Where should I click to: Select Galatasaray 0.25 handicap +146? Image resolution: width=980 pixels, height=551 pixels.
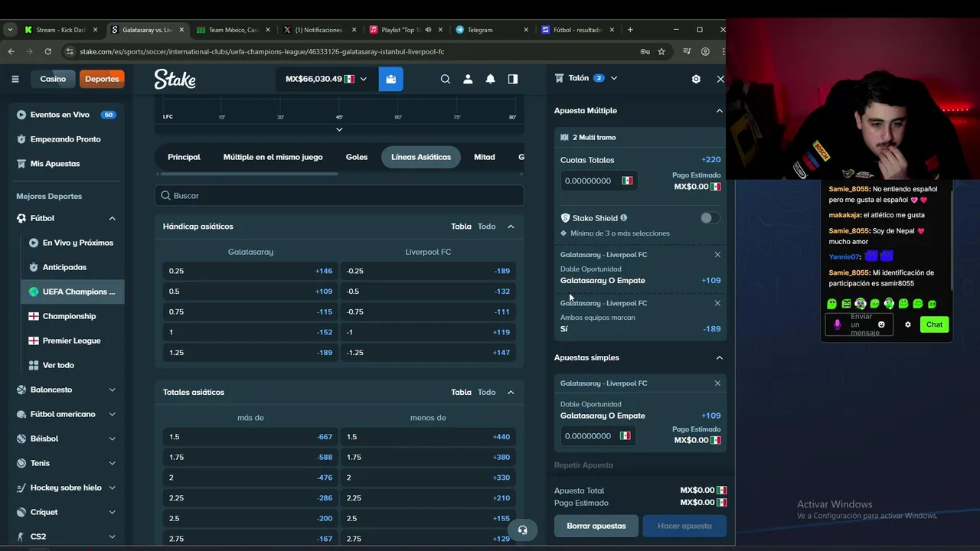point(250,271)
